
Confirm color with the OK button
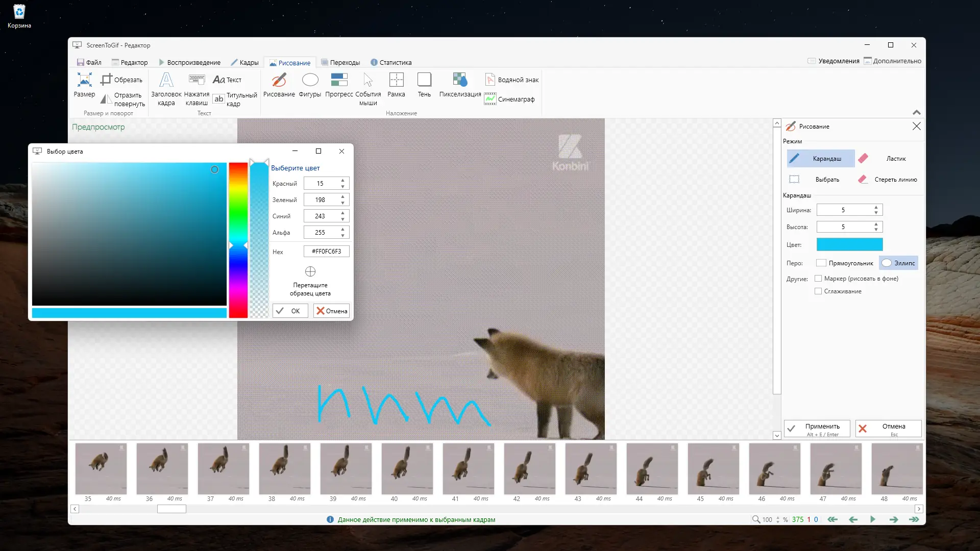pyautogui.click(x=290, y=311)
